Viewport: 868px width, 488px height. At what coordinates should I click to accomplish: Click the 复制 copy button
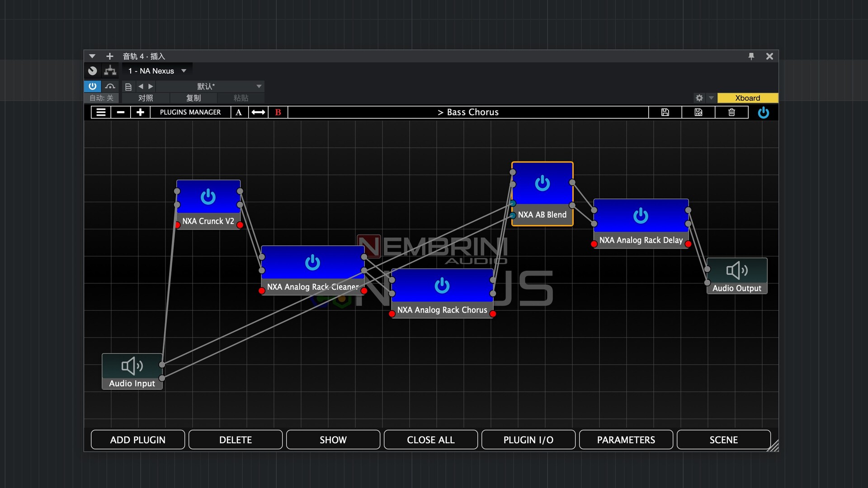193,98
